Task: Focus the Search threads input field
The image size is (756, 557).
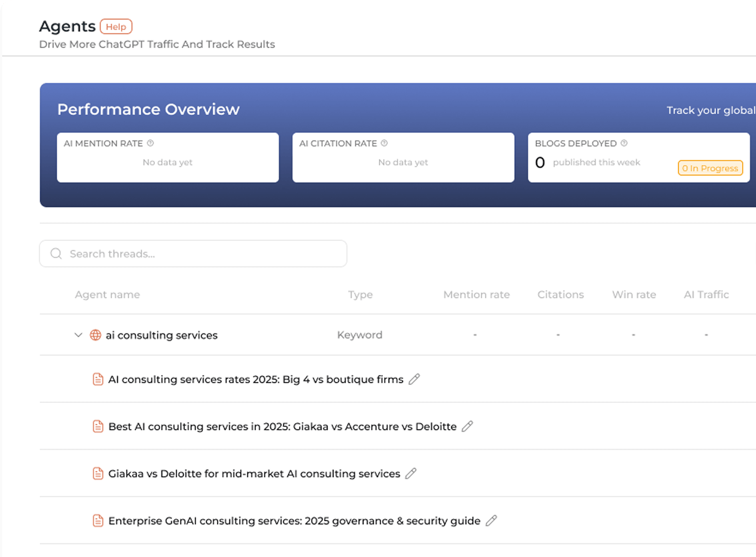Action: click(x=200, y=254)
